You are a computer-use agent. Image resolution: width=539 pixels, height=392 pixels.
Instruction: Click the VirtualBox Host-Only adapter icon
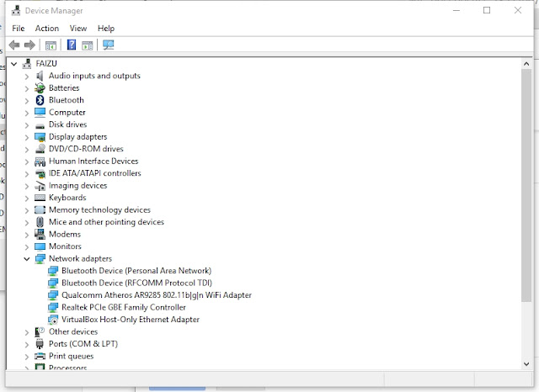[x=53, y=320]
